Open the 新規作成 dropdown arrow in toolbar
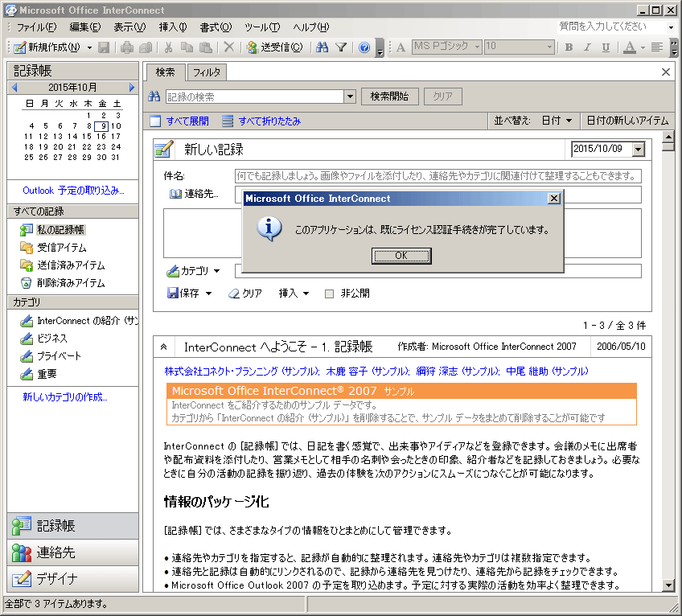682x616 pixels. [89, 47]
